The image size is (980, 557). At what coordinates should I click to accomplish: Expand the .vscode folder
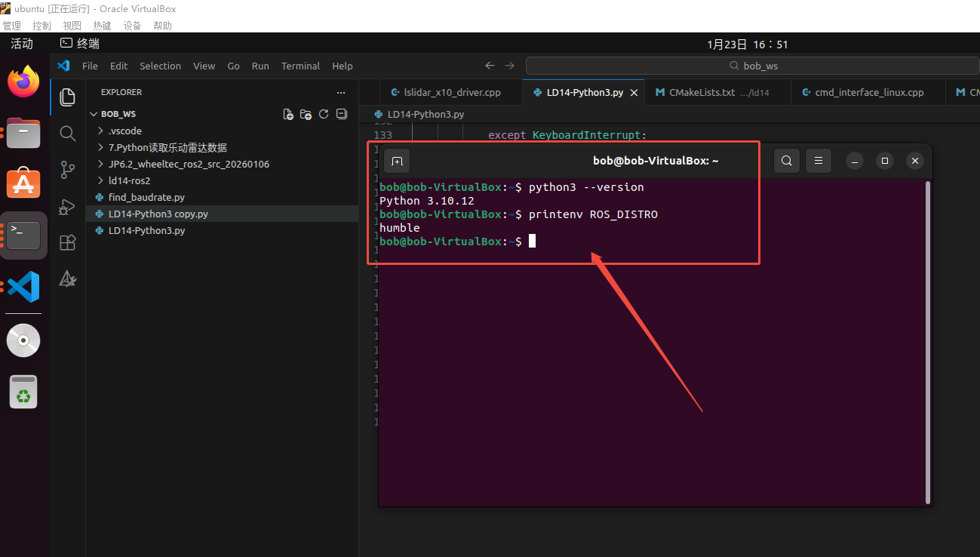coord(124,131)
